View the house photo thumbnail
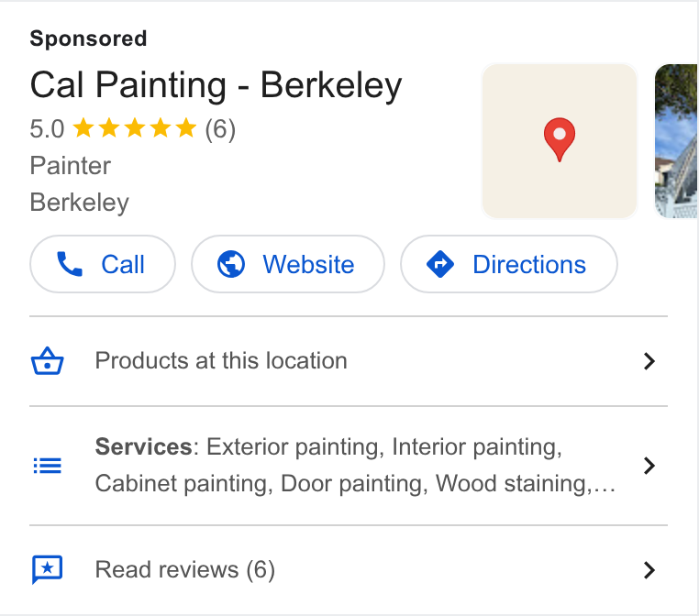The image size is (699, 616). coord(676,141)
